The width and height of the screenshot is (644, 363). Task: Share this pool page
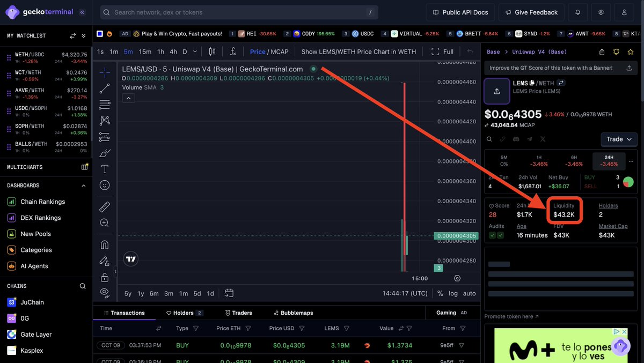pyautogui.click(x=602, y=52)
